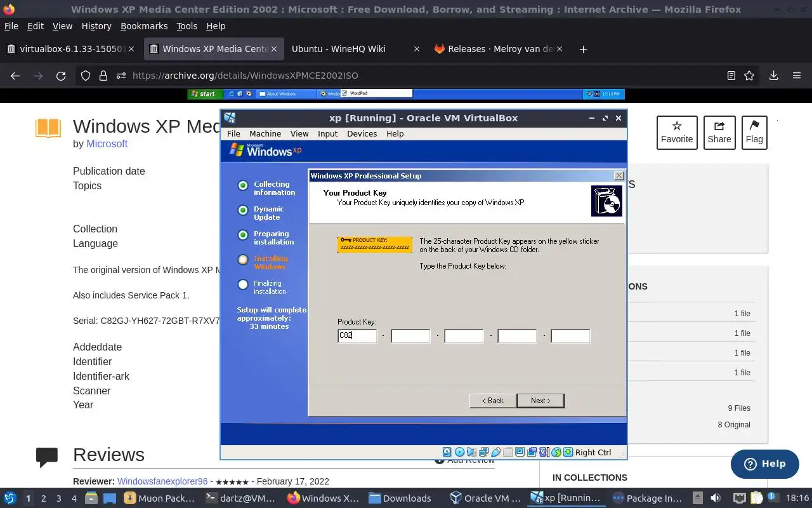This screenshot has height=508, width=812.
Task: Click the shared folders icon in VirtualBox status bar
Action: [x=507, y=452]
